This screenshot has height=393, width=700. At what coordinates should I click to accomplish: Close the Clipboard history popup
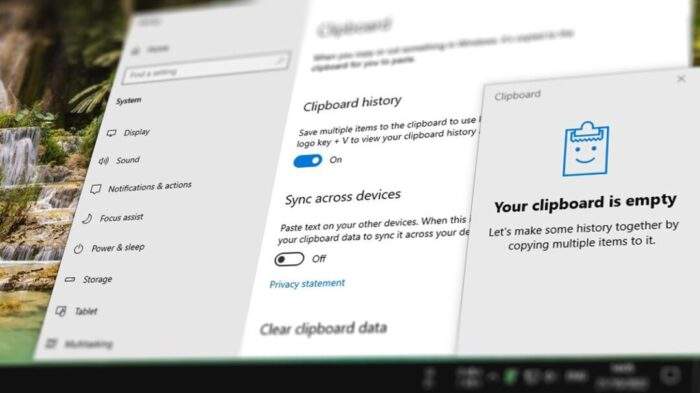click(681, 79)
